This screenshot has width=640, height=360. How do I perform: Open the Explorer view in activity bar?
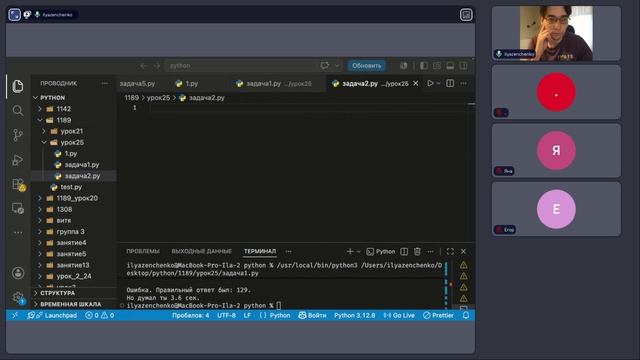tap(18, 86)
